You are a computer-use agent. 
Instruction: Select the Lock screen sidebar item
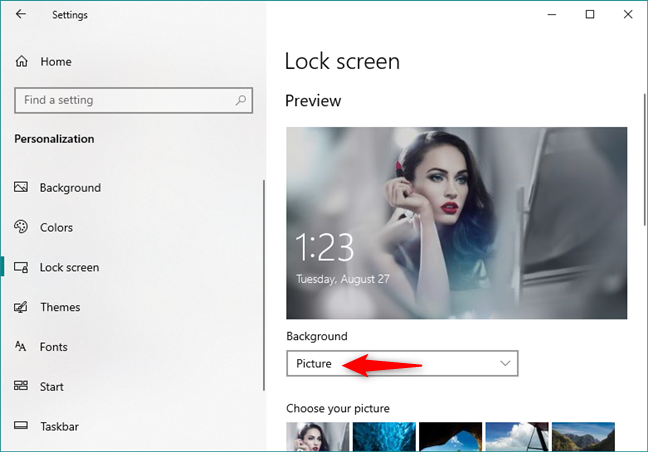click(x=69, y=268)
